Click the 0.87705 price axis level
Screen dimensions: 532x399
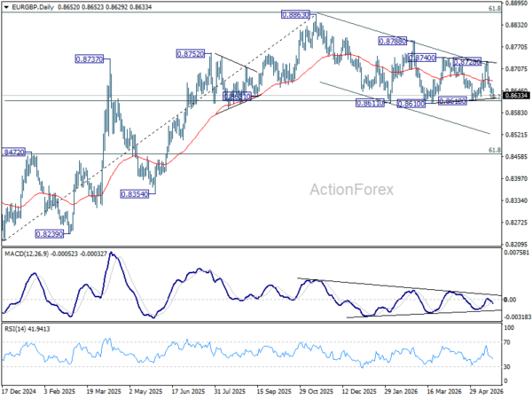[516, 47]
